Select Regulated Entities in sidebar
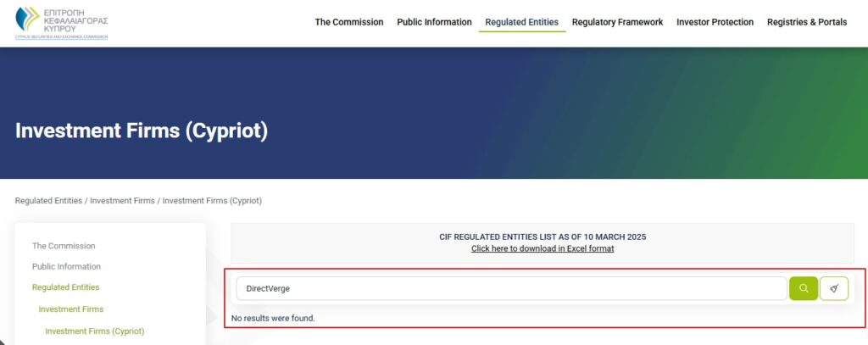Screen dimensions: 868x345 66,287
